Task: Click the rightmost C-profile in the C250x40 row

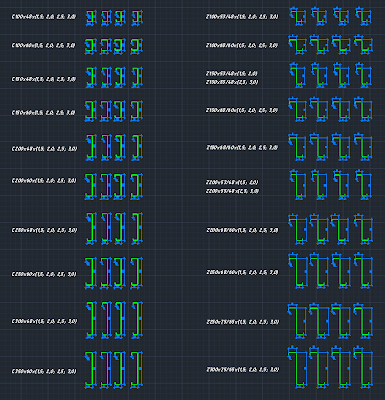Action: coord(137,228)
